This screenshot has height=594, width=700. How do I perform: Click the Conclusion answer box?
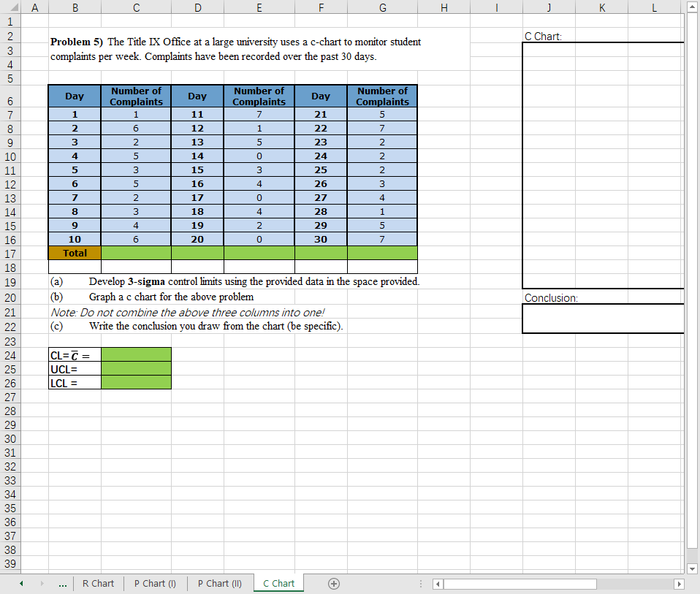click(x=603, y=319)
